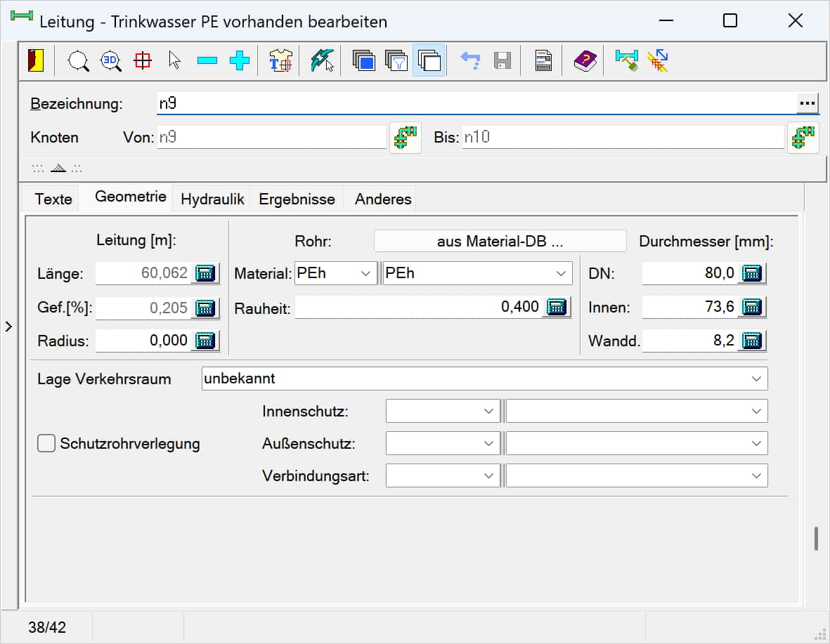Click the document report icon in toolbar
Image resolution: width=830 pixels, height=644 pixels.
543,61
